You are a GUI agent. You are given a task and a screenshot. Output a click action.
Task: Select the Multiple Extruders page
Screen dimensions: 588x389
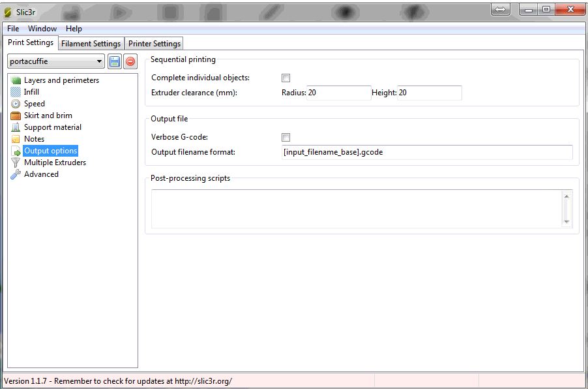[x=55, y=163]
